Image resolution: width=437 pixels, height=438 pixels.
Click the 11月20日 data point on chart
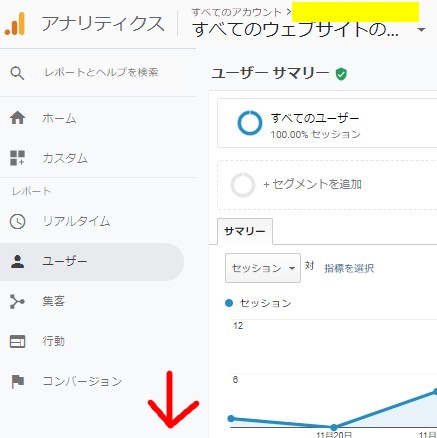334,427
